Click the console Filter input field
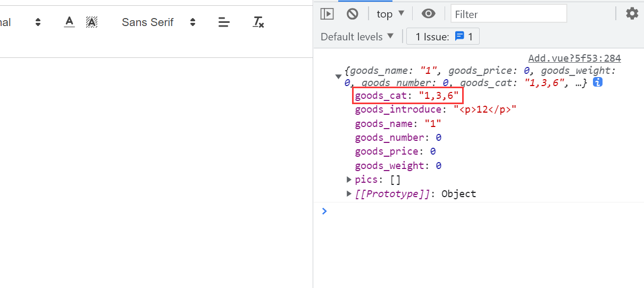The image size is (644, 288). pos(508,14)
